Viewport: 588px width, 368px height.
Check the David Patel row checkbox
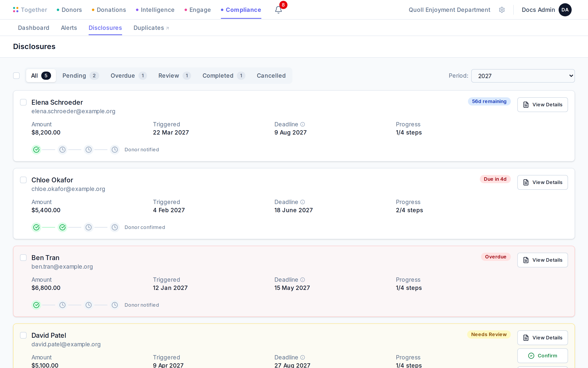23,335
